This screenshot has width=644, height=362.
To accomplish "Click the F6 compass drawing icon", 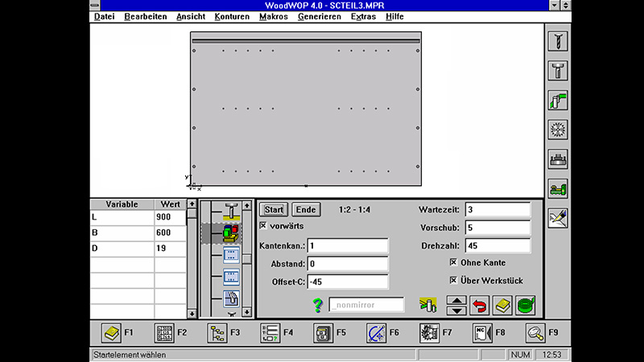I will tap(376, 332).
